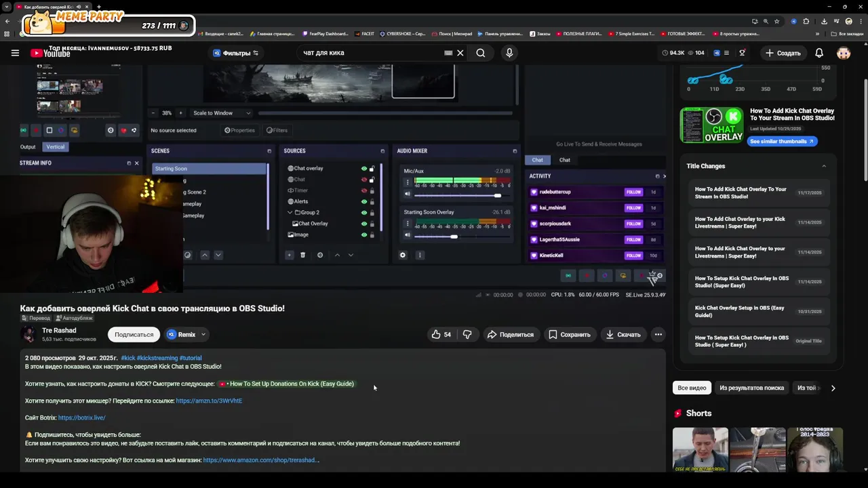Screen dimensions: 868x488
Task: Click the Сохранить save button
Action: click(x=570, y=334)
